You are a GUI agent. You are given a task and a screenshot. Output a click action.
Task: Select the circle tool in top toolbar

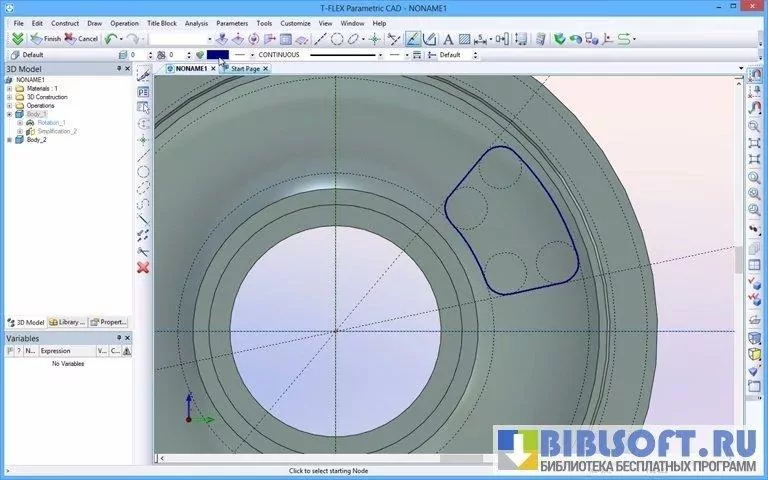coord(338,39)
